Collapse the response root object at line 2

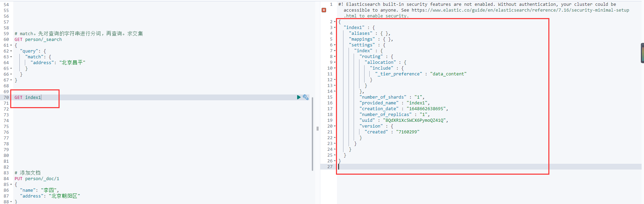pos(335,22)
